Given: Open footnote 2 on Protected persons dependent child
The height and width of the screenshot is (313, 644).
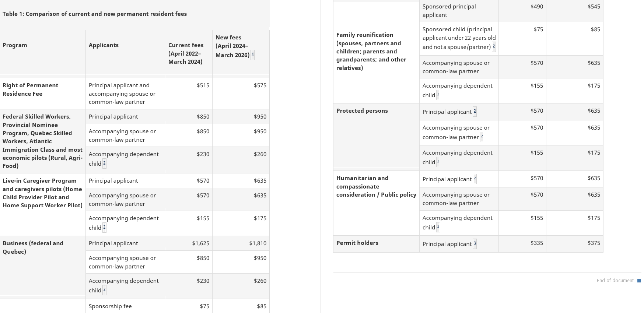Looking at the screenshot, I should tap(438, 162).
